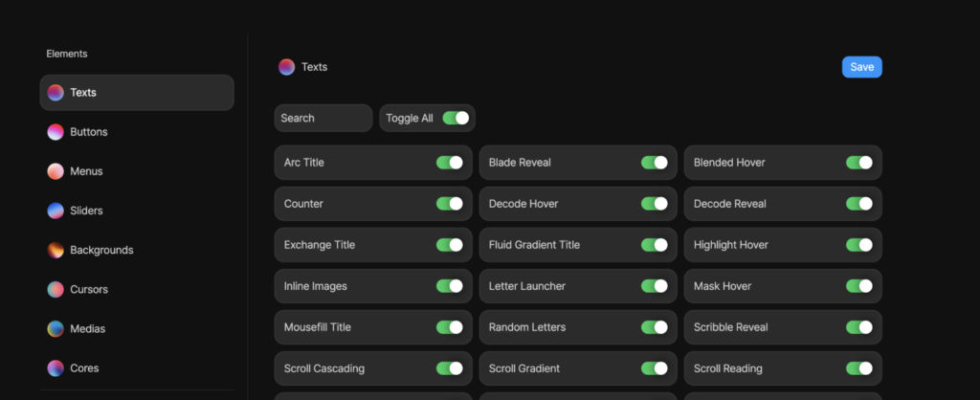Click the Medias gradient icon
This screenshot has width=980, height=400.
pyautogui.click(x=56, y=328)
